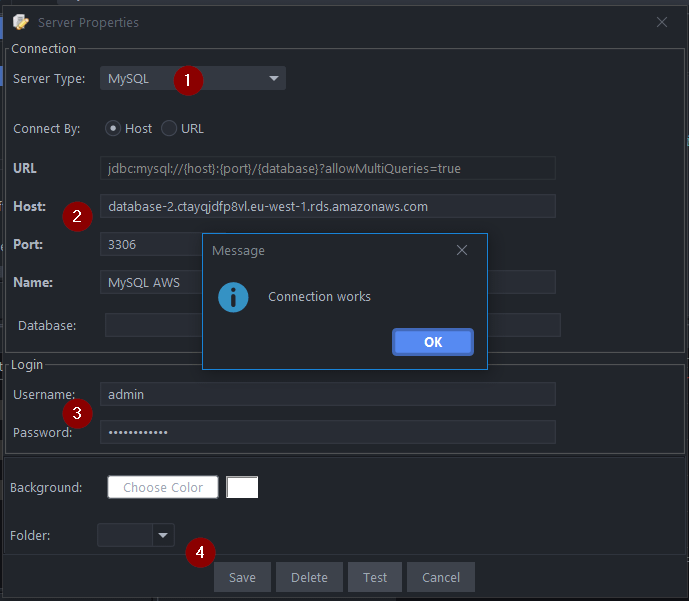Screen dimensions: 689x601
Task: Click the 'Server Type:' label
Action: (49, 79)
